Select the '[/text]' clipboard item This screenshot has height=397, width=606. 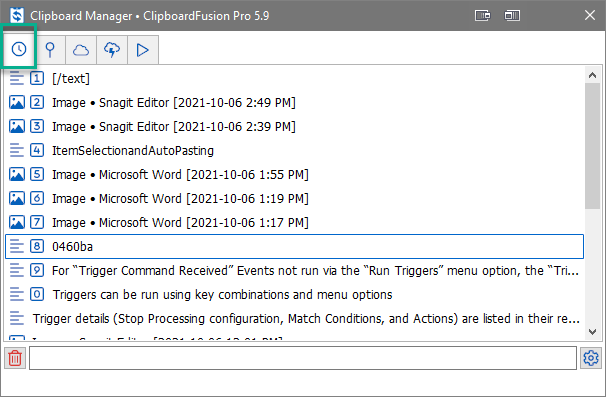(x=294, y=78)
